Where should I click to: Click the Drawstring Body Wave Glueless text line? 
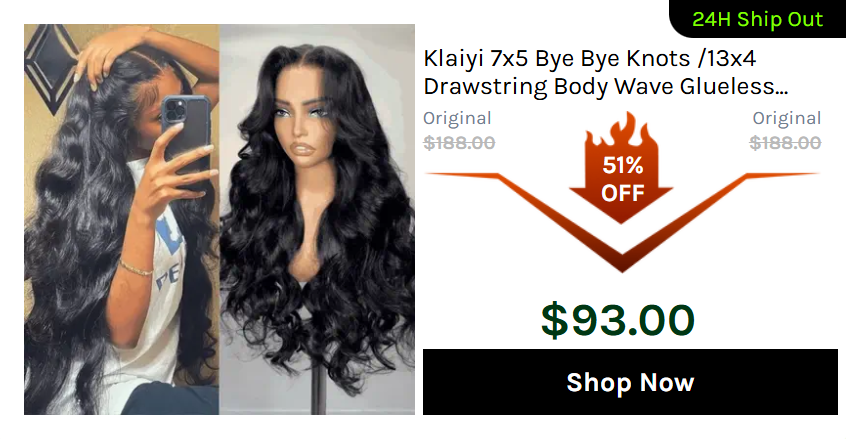click(x=605, y=86)
